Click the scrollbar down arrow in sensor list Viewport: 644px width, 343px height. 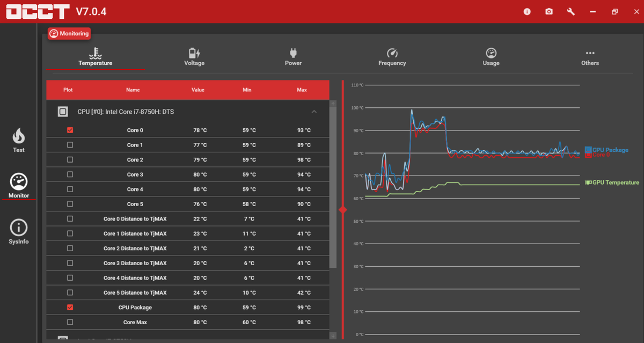333,335
